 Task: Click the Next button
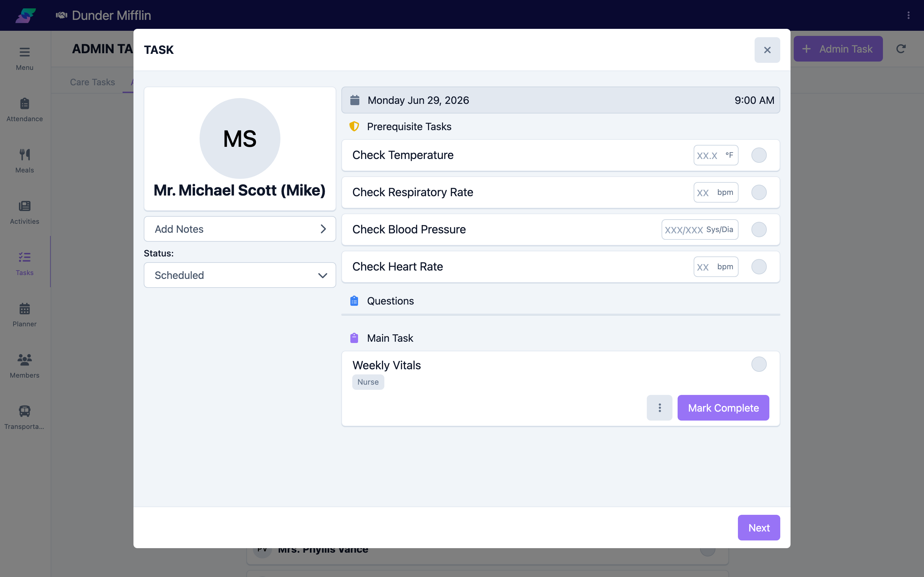click(759, 527)
